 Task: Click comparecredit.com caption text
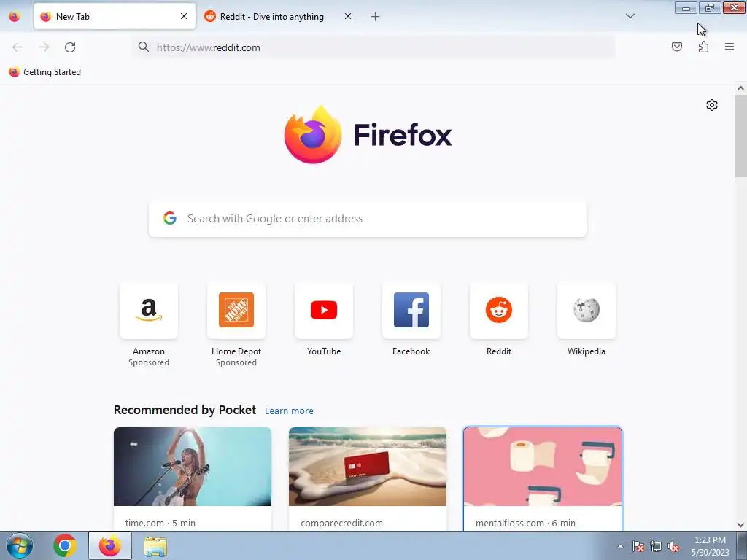(x=341, y=523)
